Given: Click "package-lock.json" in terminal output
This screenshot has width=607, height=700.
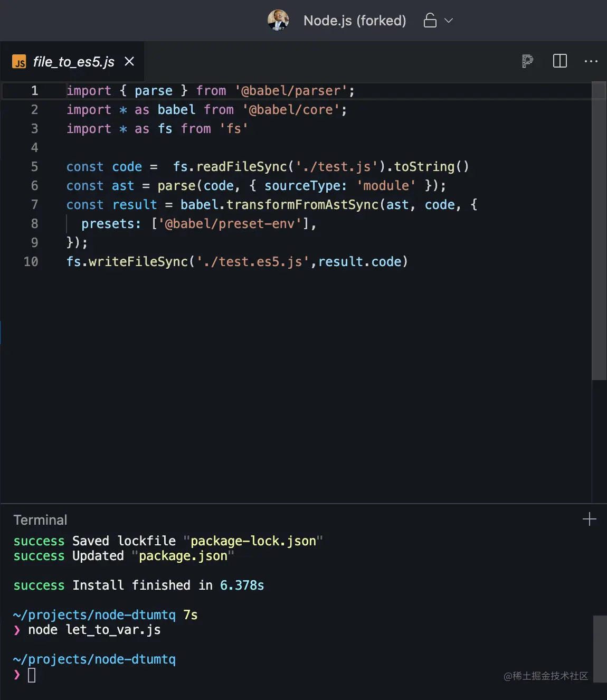Looking at the screenshot, I should click(253, 541).
